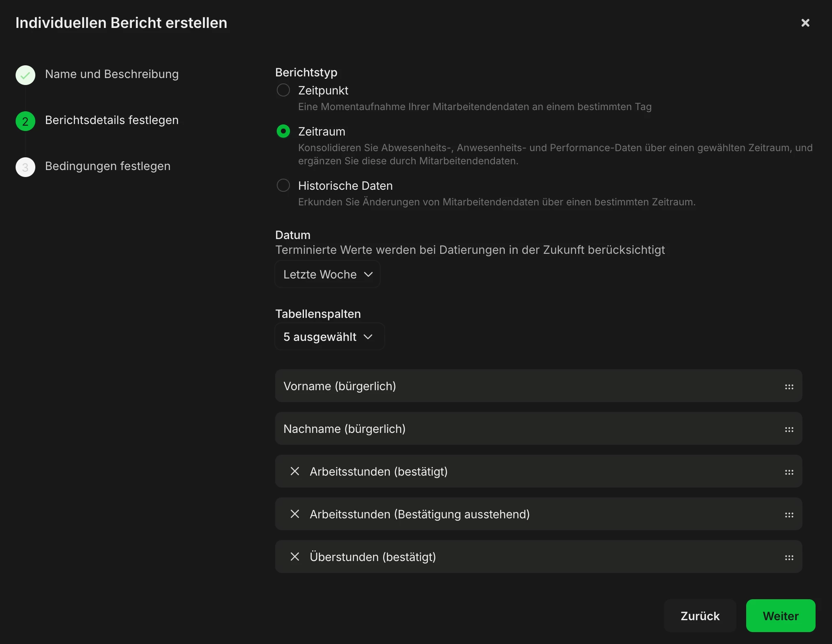
Task: Click drag handle of Arbeitsstunden (Bestätigung ausstehend) row
Action: (x=789, y=515)
